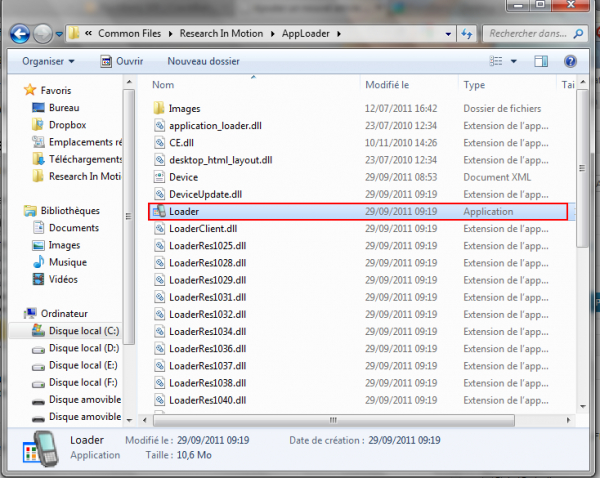Click the horizontal scrollbar thumb
The image size is (600, 478).
pos(333,420)
